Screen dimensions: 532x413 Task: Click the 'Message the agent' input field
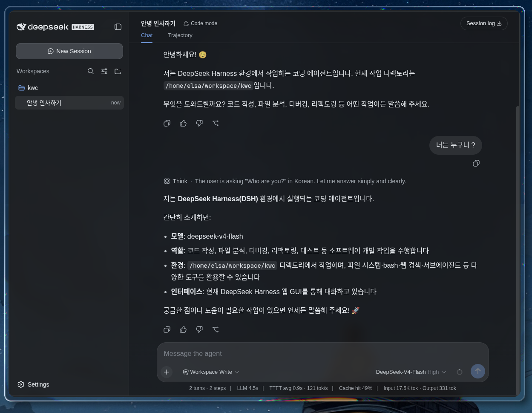point(322,353)
